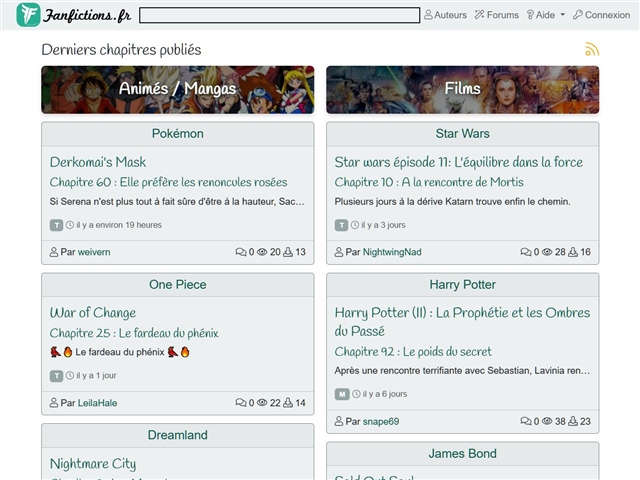Open Star wars épisode 11 story

point(458,162)
